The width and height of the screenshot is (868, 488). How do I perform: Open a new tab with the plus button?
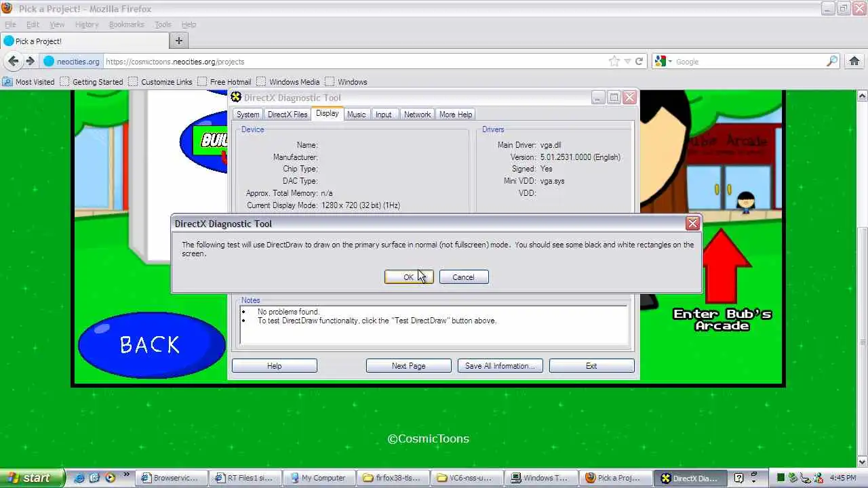coord(179,41)
